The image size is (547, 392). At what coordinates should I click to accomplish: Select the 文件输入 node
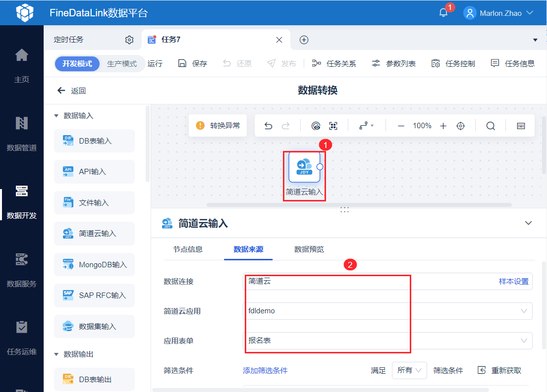tap(94, 202)
